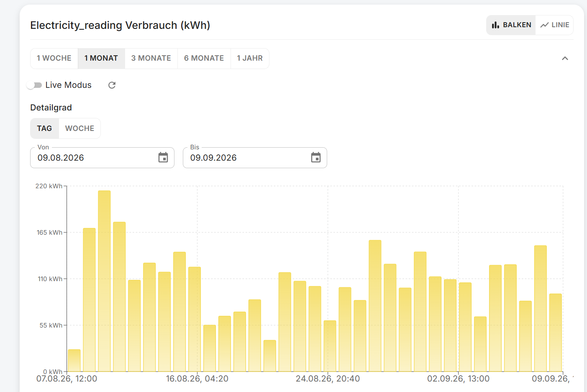The image size is (587, 392).
Task: Collapse the chart settings chevron
Action: [x=565, y=58]
